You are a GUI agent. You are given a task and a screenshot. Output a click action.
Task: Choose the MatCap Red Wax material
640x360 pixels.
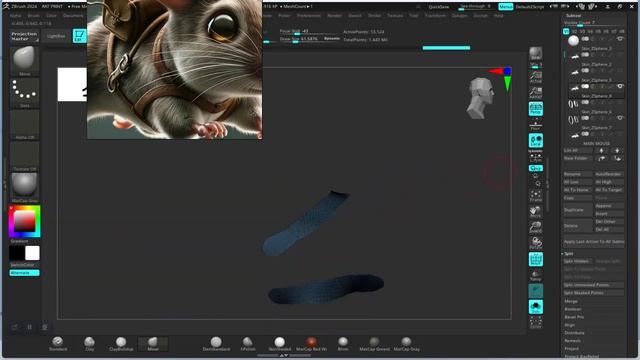311,343
